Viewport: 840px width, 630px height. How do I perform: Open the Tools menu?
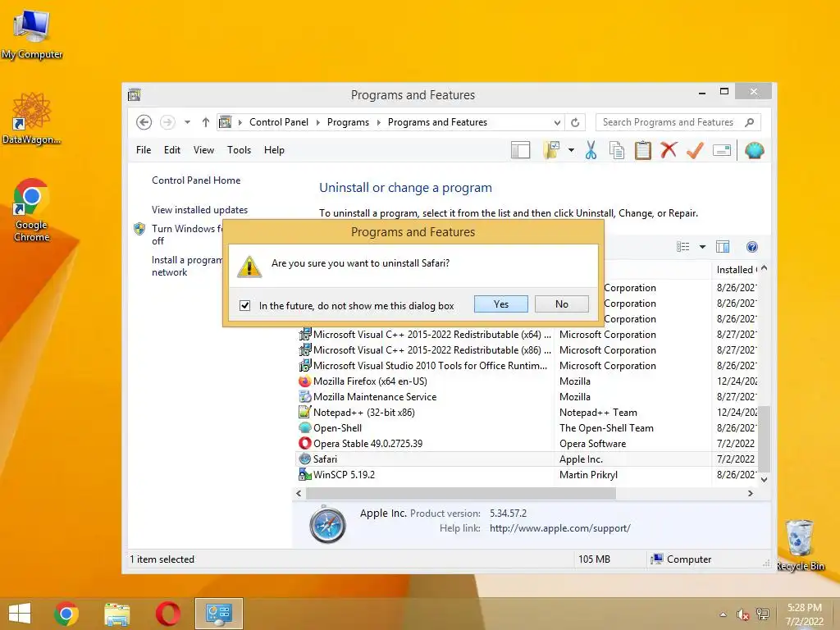coord(239,150)
